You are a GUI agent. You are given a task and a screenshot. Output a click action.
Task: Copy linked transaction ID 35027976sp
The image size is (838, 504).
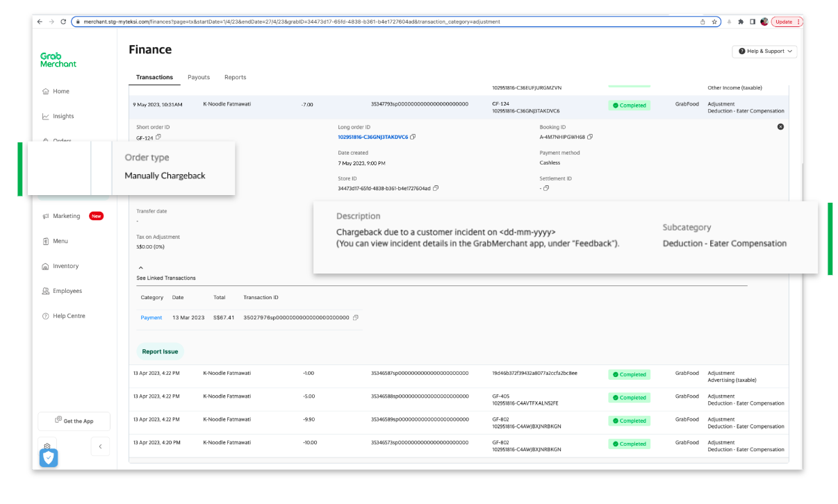click(x=356, y=317)
